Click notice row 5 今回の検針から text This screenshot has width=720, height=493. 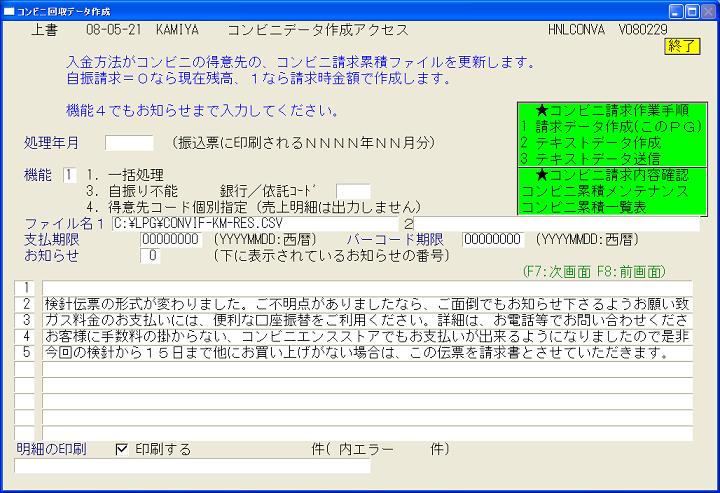367,353
